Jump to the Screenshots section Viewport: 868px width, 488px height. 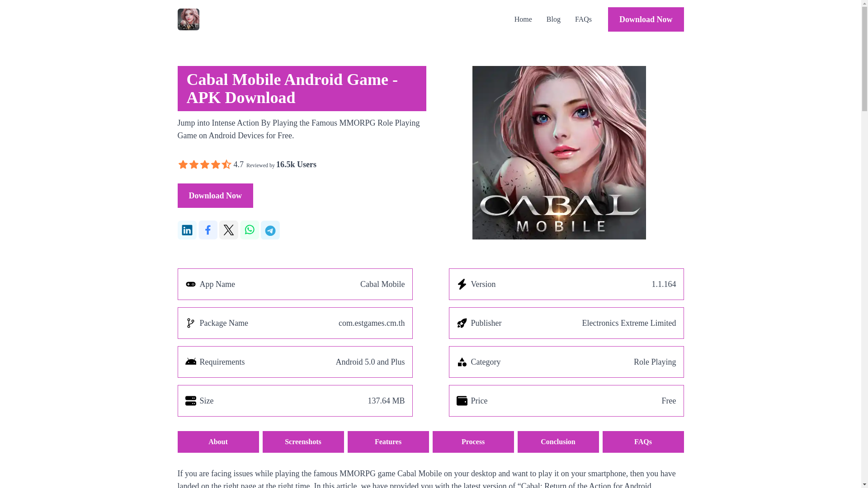click(303, 442)
